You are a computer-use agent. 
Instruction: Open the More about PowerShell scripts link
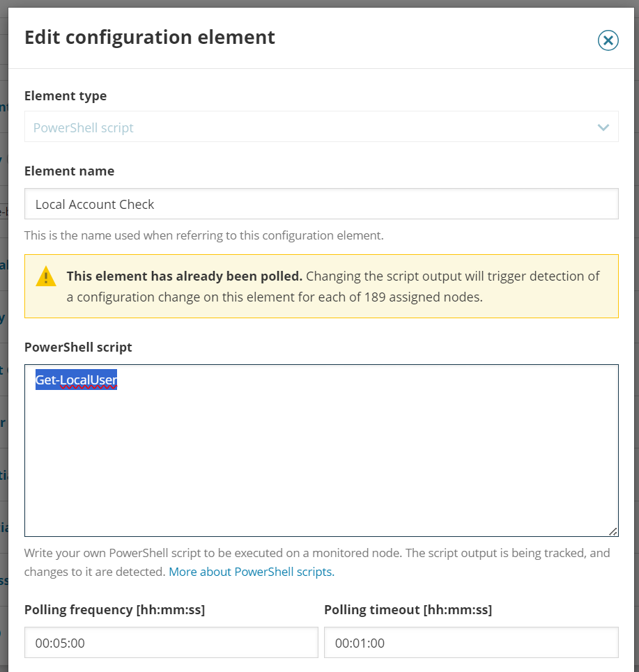252,572
